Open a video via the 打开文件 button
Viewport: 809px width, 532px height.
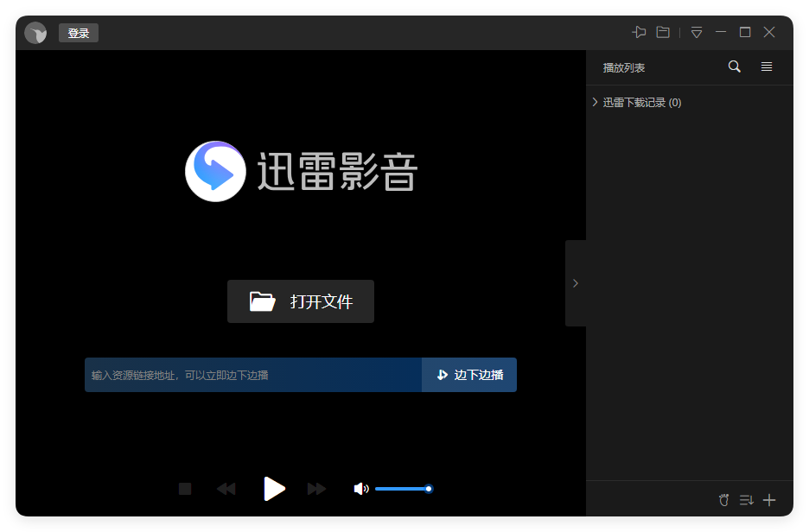tap(301, 301)
